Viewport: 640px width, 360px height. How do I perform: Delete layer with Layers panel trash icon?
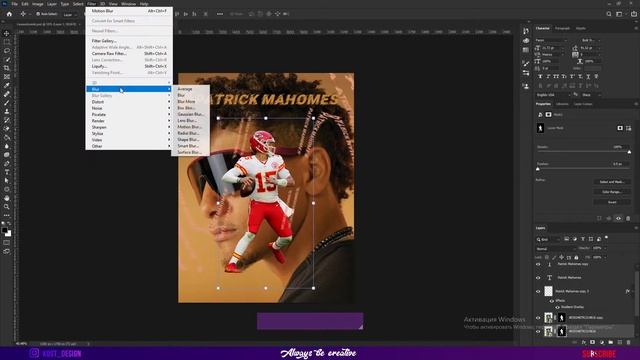tap(629, 342)
